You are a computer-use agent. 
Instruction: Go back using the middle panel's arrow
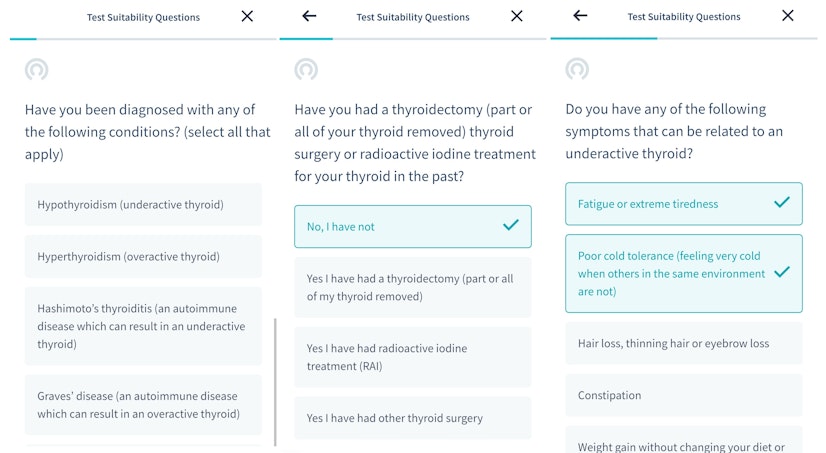(x=309, y=16)
